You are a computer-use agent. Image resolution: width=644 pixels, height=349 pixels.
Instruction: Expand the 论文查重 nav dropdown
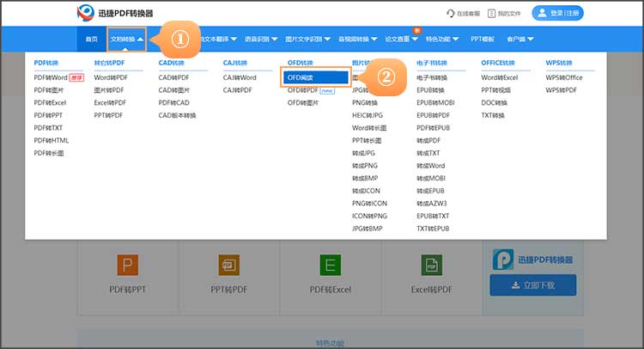click(x=401, y=39)
